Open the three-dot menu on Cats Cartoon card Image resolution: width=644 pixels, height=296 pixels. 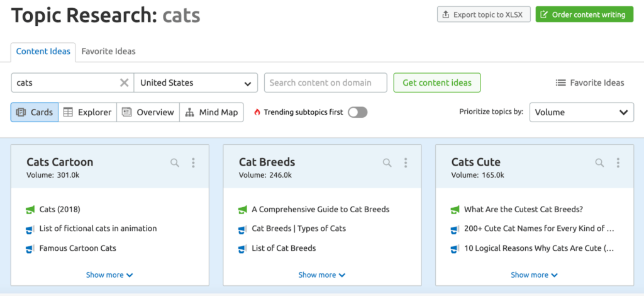pyautogui.click(x=193, y=163)
